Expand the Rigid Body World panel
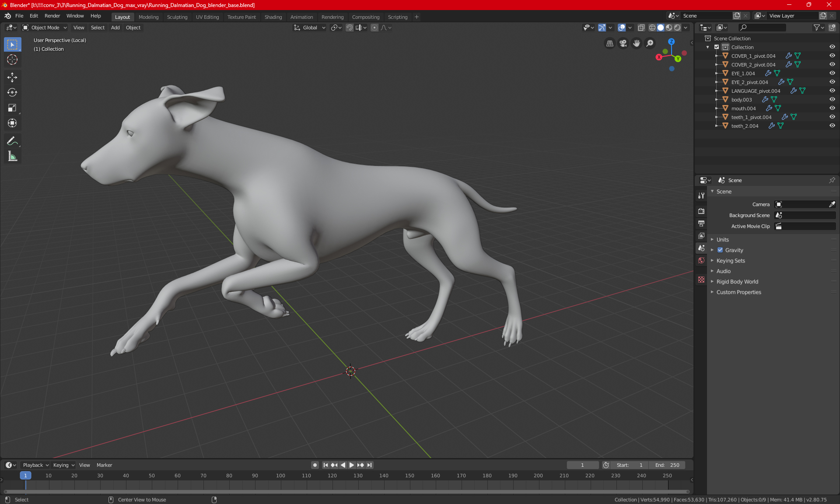Image resolution: width=840 pixels, height=504 pixels. click(737, 282)
